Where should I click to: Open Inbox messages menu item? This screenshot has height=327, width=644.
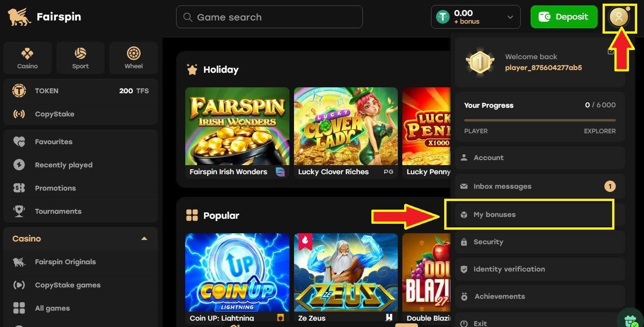click(x=502, y=186)
